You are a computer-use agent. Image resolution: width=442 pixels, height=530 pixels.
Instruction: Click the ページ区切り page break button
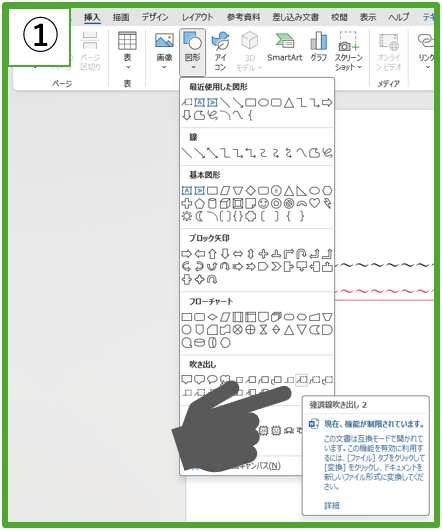click(x=90, y=51)
